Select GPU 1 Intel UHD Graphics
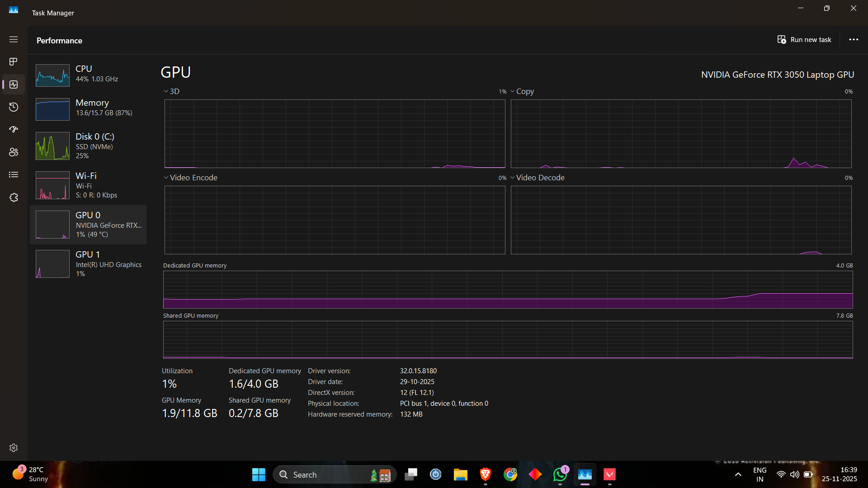The image size is (868, 488). pos(88,264)
